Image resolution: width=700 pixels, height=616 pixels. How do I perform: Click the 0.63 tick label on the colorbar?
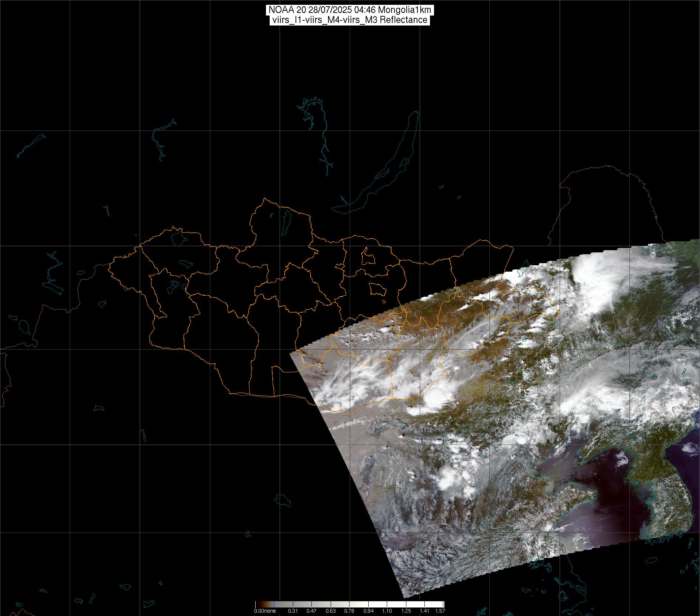coord(330,611)
